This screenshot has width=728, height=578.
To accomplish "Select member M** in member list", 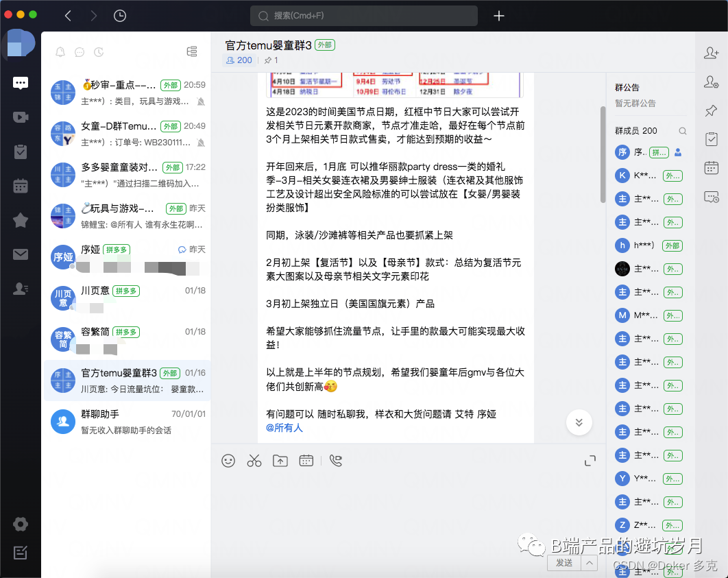I will (649, 315).
